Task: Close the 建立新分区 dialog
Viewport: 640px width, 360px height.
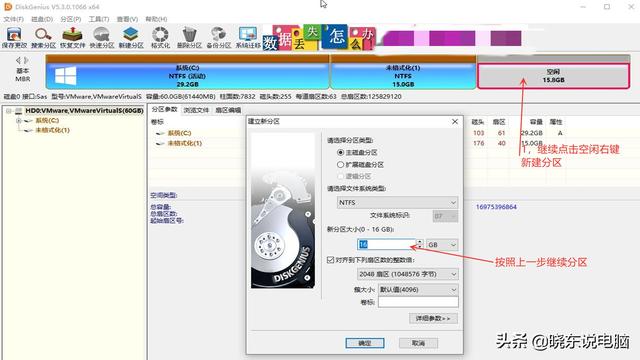Action: tap(455, 122)
